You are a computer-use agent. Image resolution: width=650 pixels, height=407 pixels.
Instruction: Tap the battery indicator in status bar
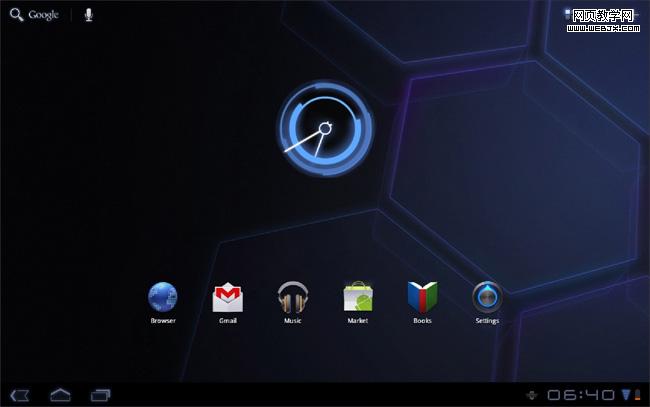point(637,394)
